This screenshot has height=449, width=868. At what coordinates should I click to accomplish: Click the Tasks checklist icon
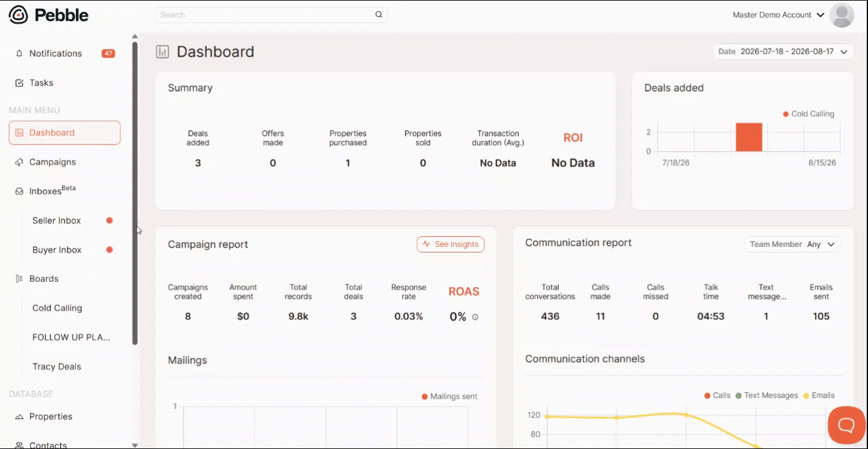coord(19,83)
